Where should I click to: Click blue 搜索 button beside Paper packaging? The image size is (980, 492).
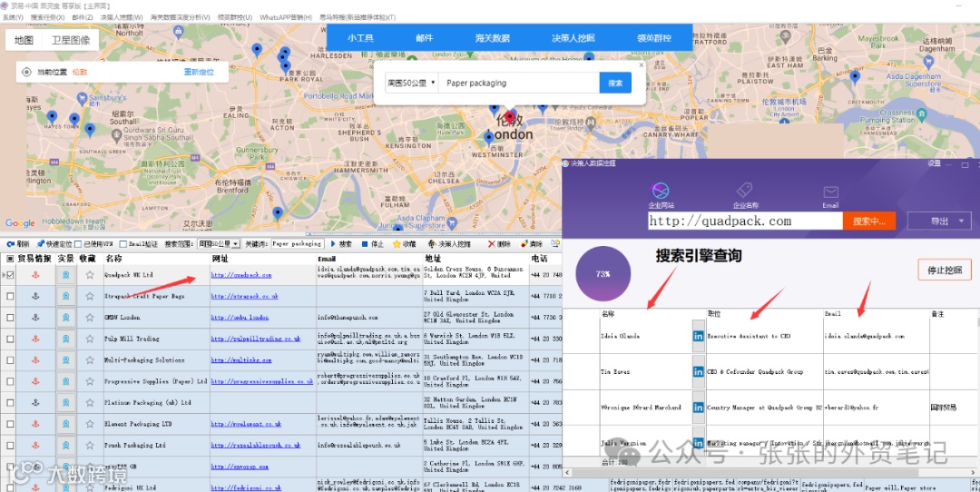click(x=615, y=83)
